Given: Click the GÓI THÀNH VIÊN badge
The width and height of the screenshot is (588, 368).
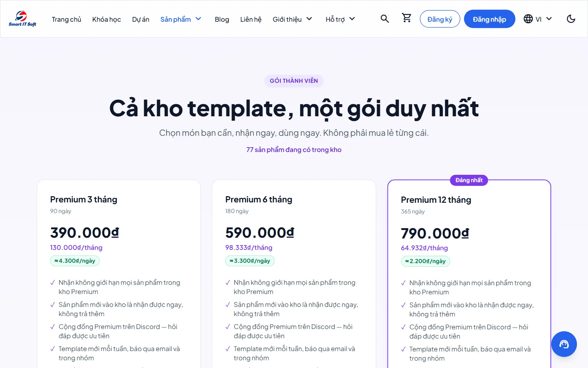Looking at the screenshot, I should click(294, 81).
